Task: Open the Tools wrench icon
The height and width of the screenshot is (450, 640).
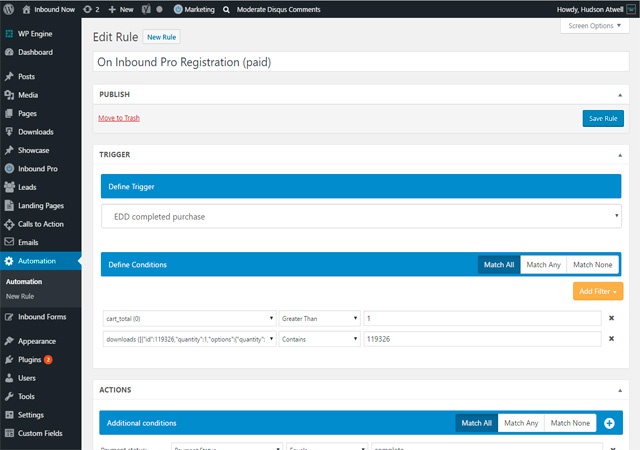Action: pos(9,397)
